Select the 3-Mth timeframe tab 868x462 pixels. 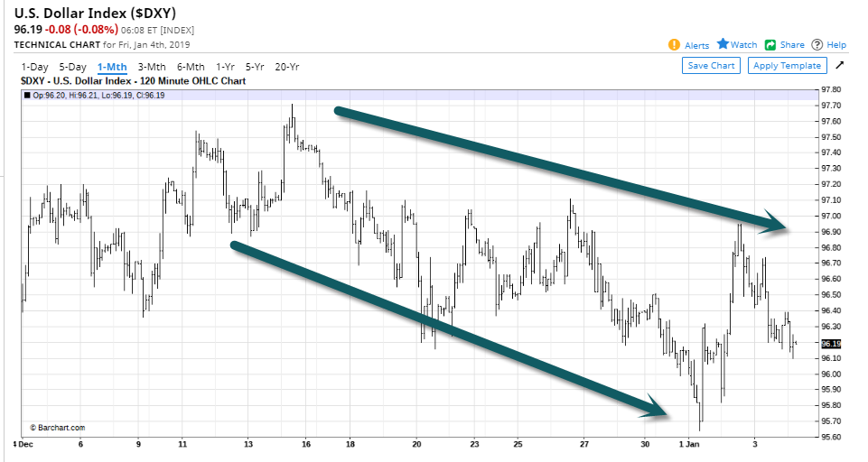[152, 67]
